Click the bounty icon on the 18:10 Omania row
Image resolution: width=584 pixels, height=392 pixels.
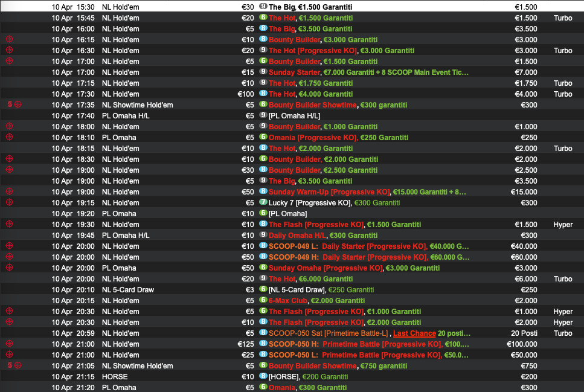[x=9, y=137]
